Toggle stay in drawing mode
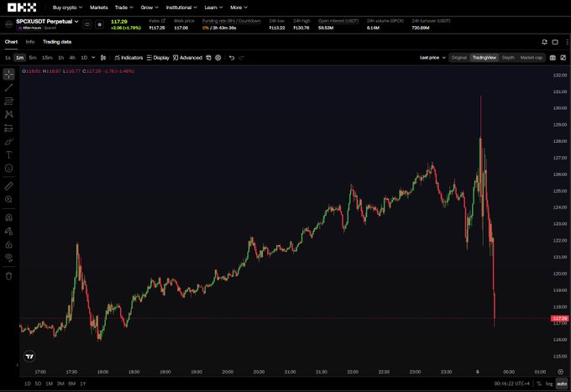 click(x=8, y=231)
